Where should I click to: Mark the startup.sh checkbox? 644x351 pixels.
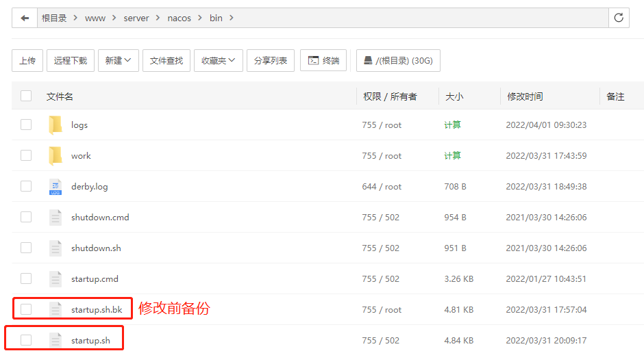(x=26, y=340)
